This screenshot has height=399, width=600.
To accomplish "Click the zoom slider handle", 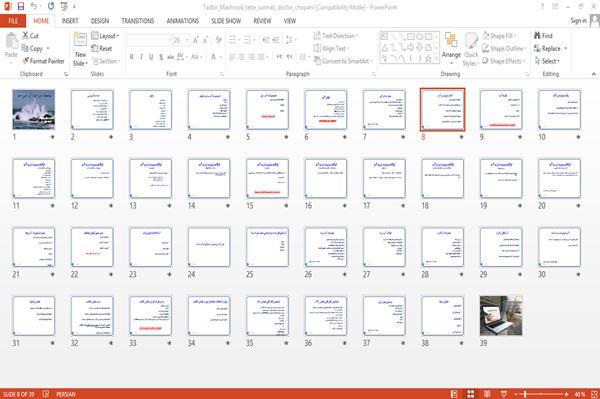I will 525,394.
